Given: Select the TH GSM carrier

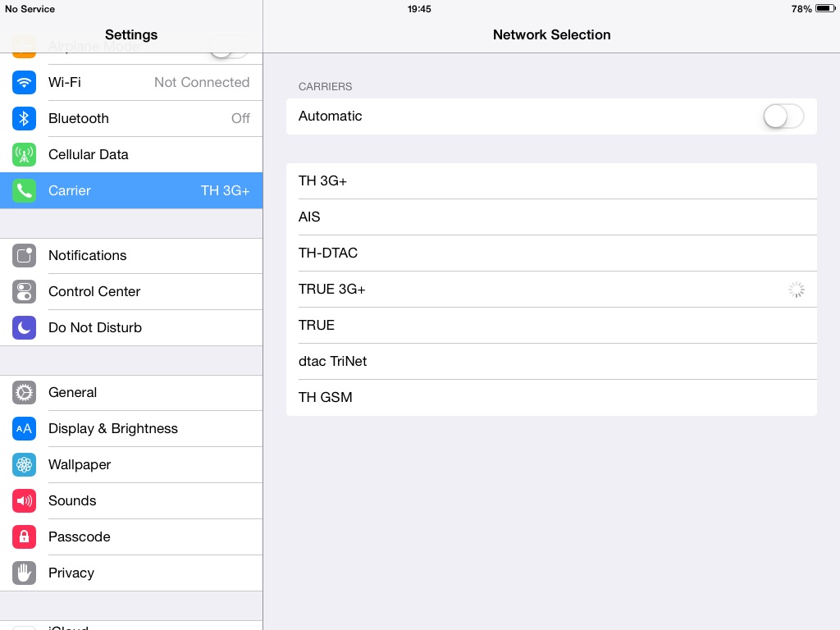Looking at the screenshot, I should 551,398.
